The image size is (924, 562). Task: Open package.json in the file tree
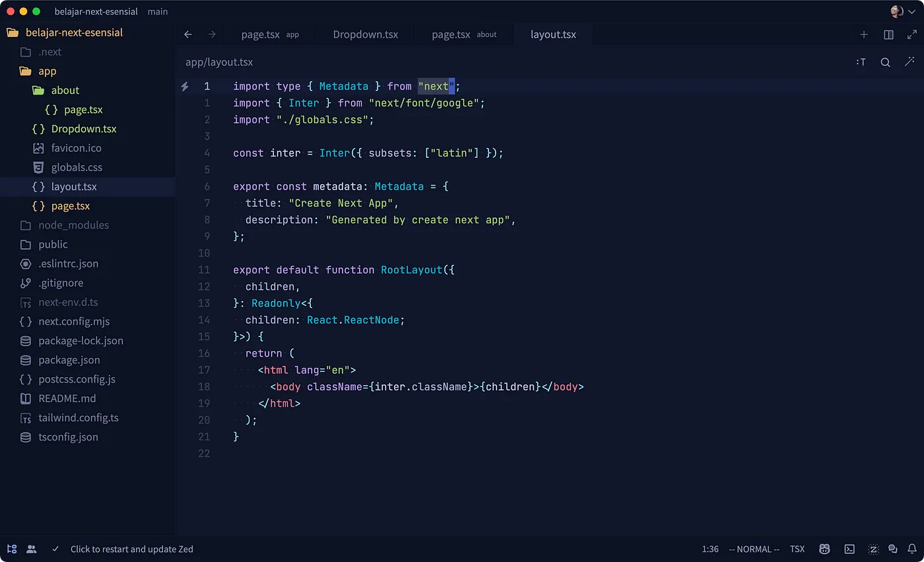[x=69, y=360]
